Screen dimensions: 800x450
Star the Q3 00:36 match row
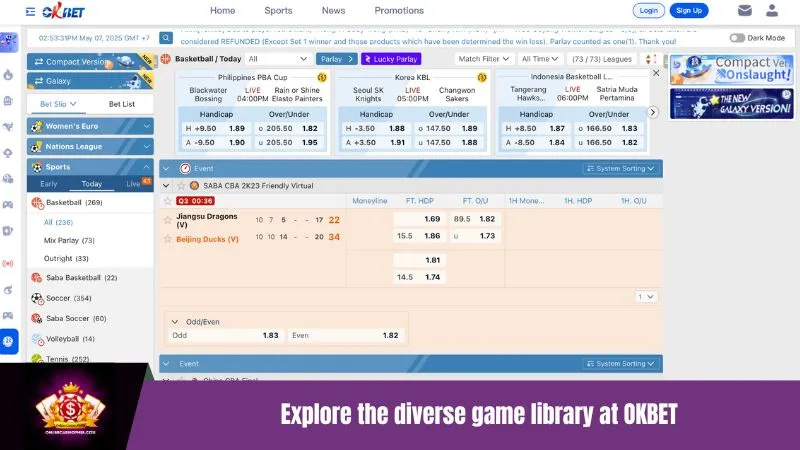[167, 201]
